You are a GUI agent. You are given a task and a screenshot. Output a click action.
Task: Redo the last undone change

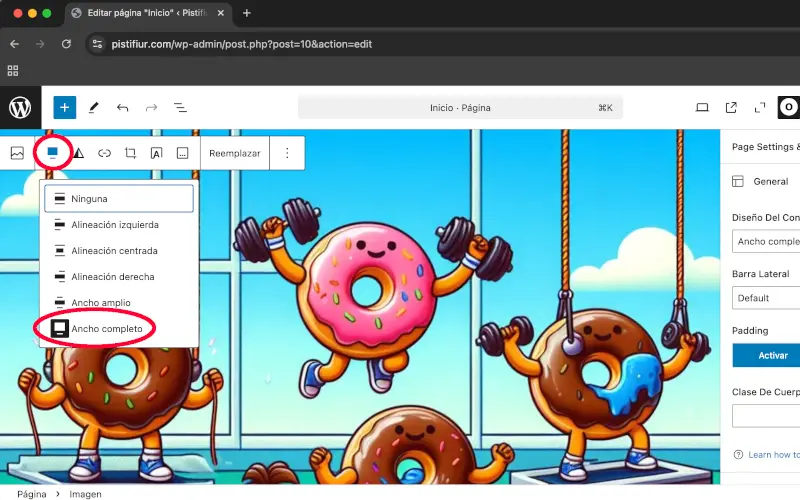click(x=152, y=108)
